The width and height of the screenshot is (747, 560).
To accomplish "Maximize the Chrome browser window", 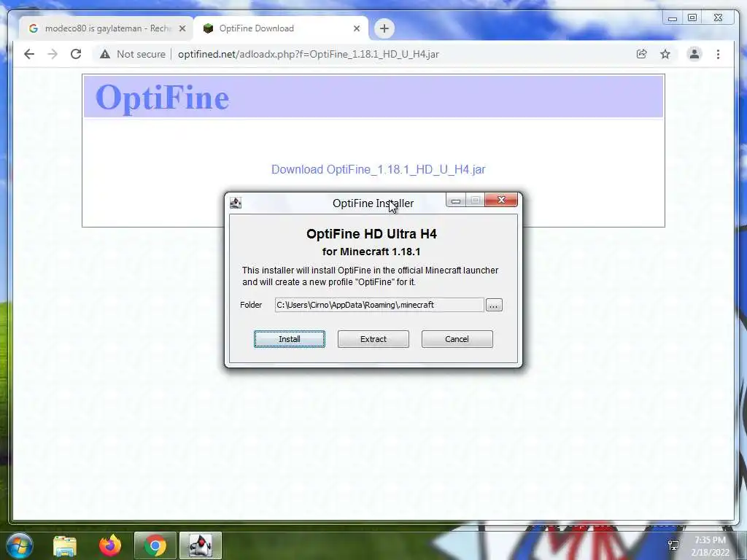I will 692,18.
